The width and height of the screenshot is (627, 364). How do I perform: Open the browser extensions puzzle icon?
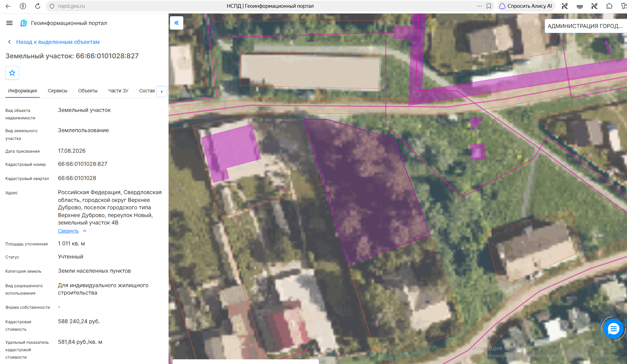pos(609,6)
